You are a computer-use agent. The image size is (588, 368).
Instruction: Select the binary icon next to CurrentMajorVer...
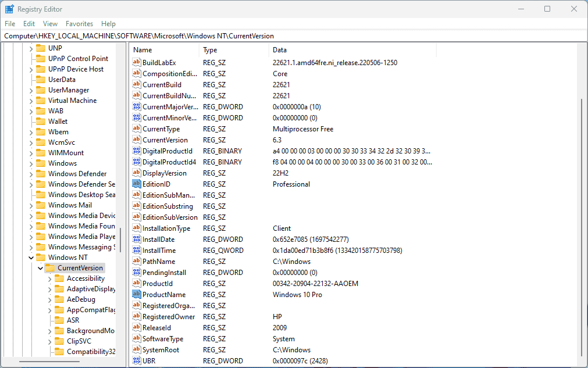[137, 106]
